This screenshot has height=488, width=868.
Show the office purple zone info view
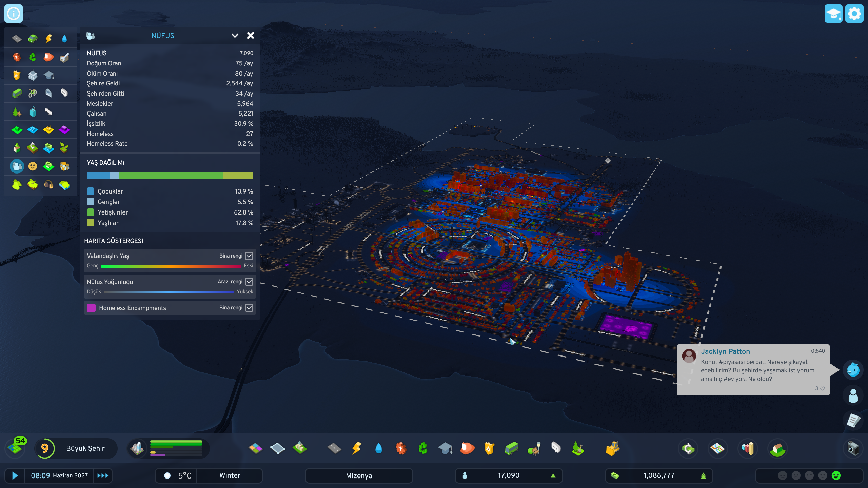[64, 130]
